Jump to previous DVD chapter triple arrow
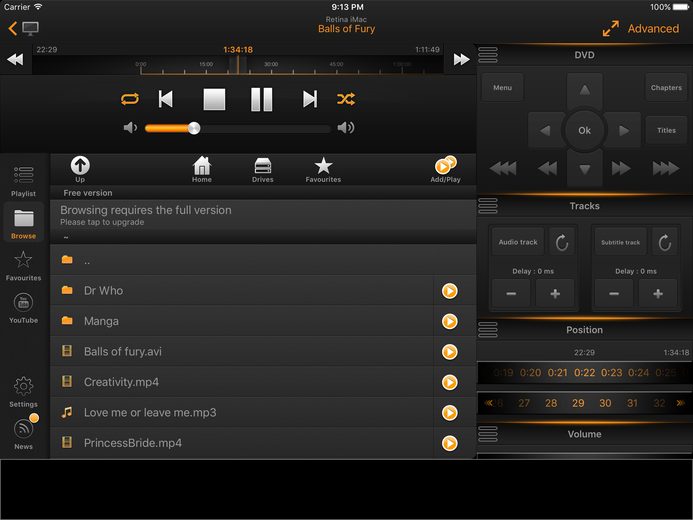Viewport: 693px width, 520px height. [503, 168]
